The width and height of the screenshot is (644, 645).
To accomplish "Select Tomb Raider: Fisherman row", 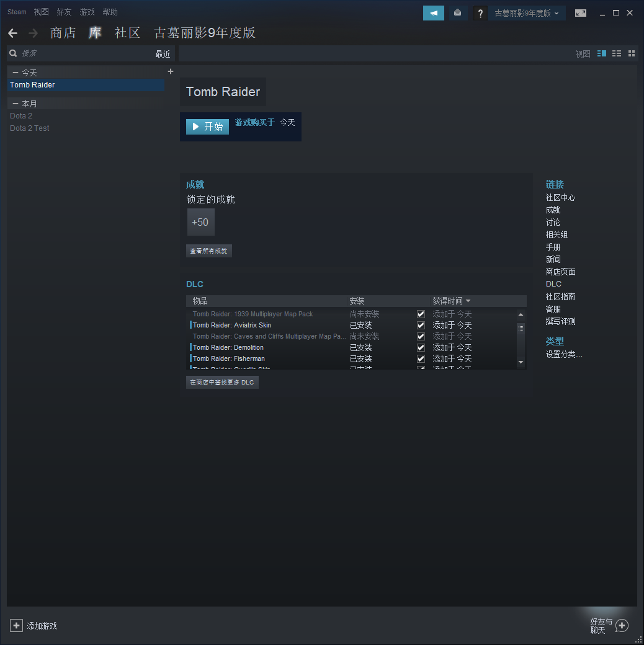I will click(352, 358).
